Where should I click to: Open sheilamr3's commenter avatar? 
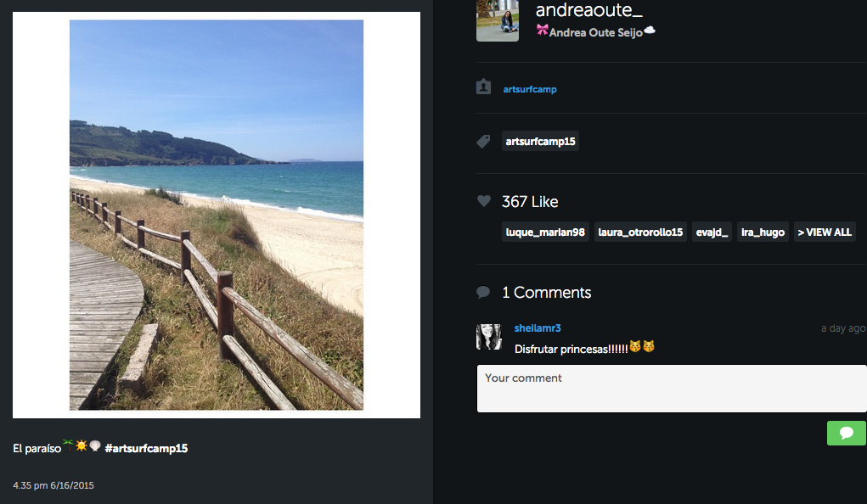point(489,337)
